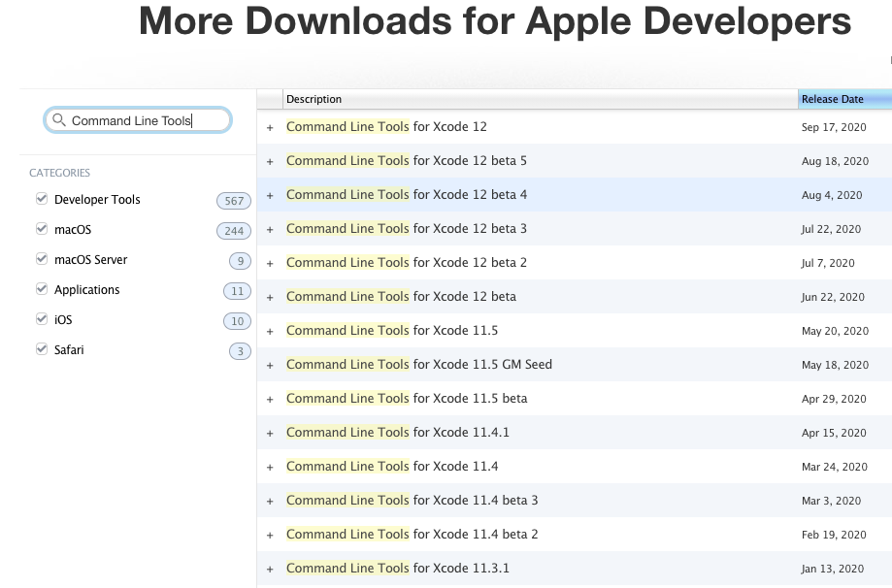This screenshot has width=892, height=588.
Task: Expand the Xcode 11.5 GM Seed row
Action: tap(270, 365)
